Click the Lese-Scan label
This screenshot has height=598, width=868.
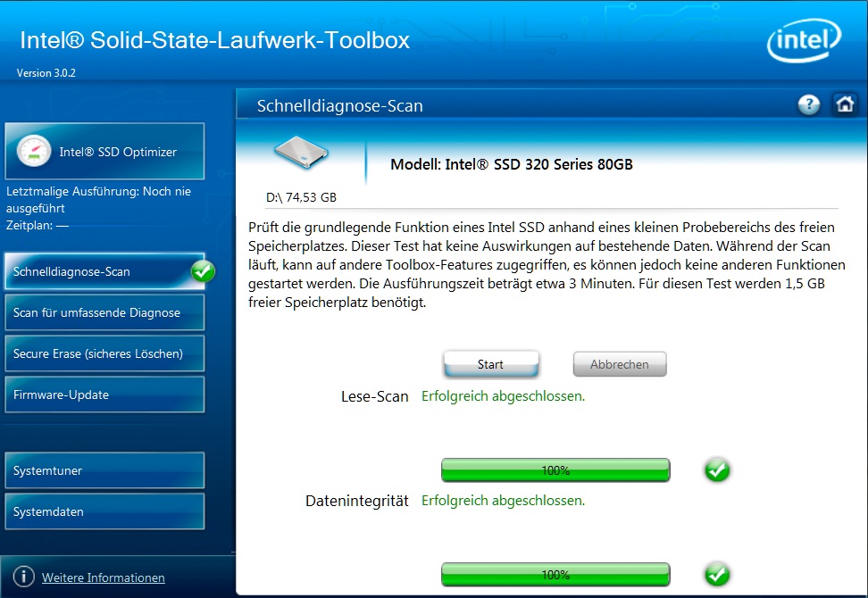(375, 396)
